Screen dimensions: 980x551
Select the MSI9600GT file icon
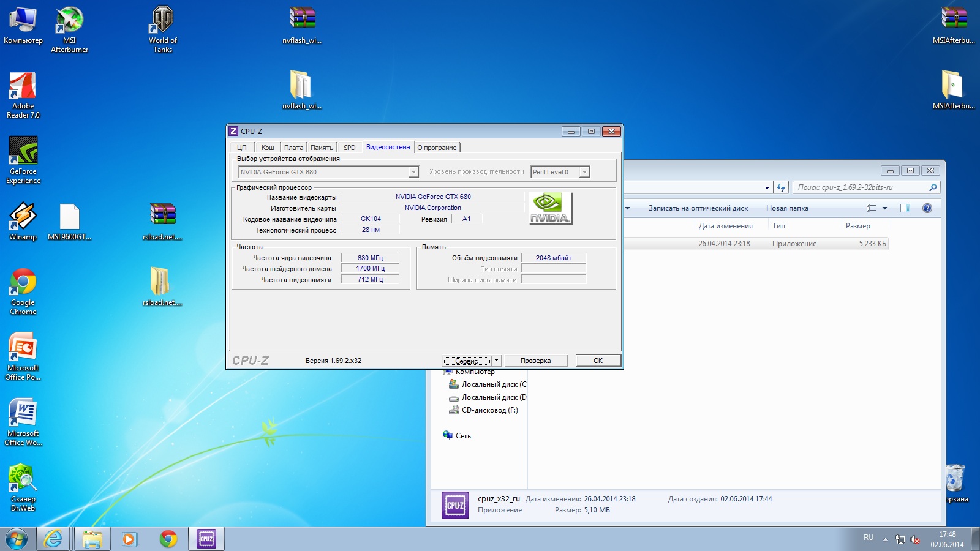(x=69, y=222)
